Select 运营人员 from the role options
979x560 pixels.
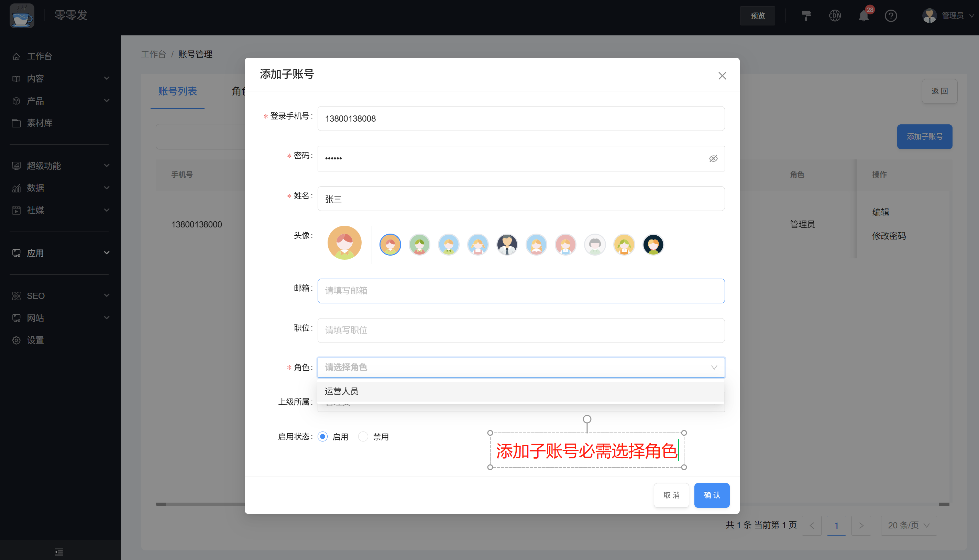pyautogui.click(x=341, y=391)
